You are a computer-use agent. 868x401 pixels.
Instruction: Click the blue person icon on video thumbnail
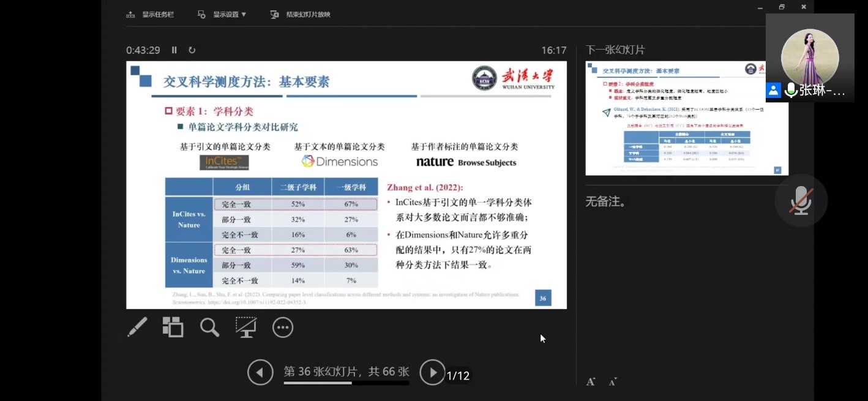pyautogui.click(x=774, y=91)
